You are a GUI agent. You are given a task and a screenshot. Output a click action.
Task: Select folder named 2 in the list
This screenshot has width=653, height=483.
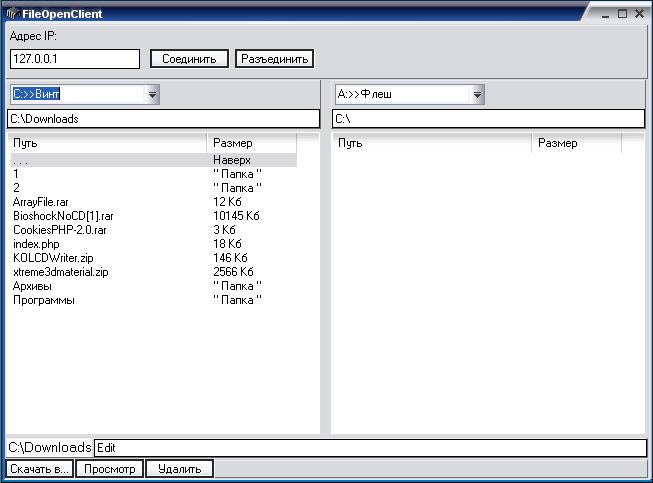coord(154,188)
